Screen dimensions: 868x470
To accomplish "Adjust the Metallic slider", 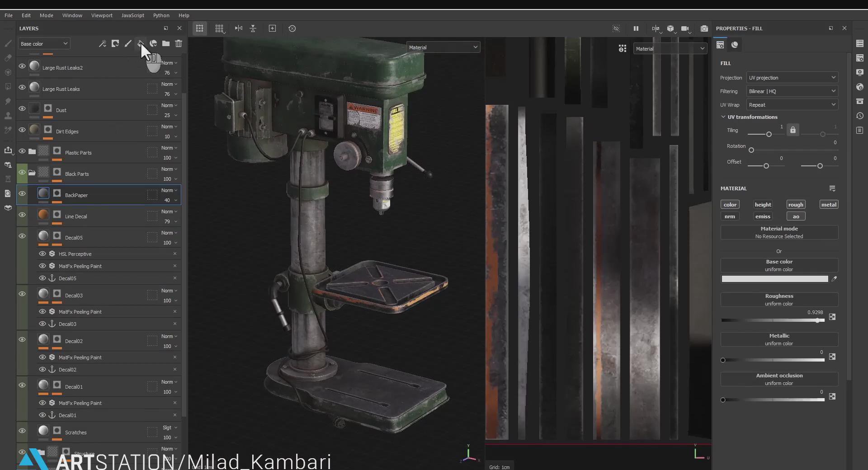I will point(773,360).
